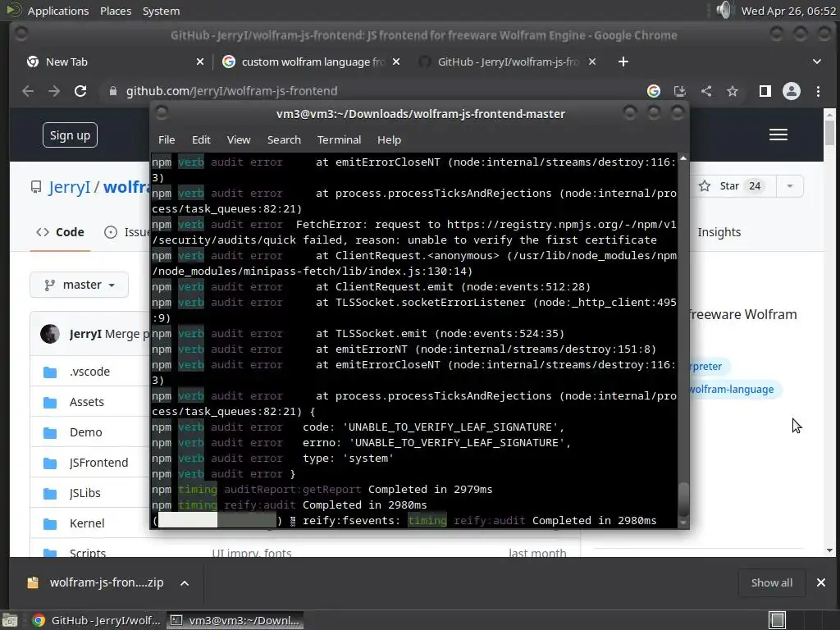This screenshot has width=840, height=630.
Task: Switch to the Code tab on GitHub
Action: click(x=60, y=232)
